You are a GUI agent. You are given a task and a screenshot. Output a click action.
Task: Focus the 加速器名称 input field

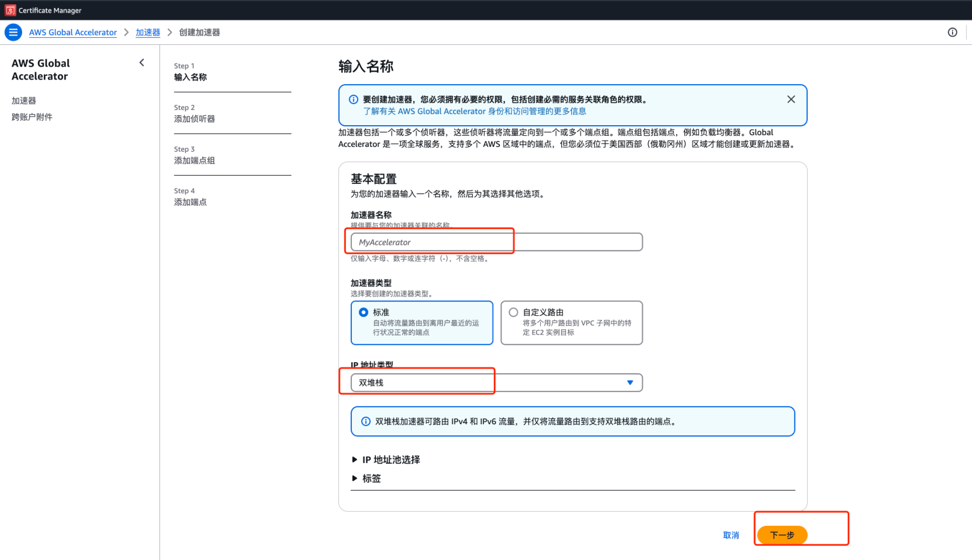(497, 242)
